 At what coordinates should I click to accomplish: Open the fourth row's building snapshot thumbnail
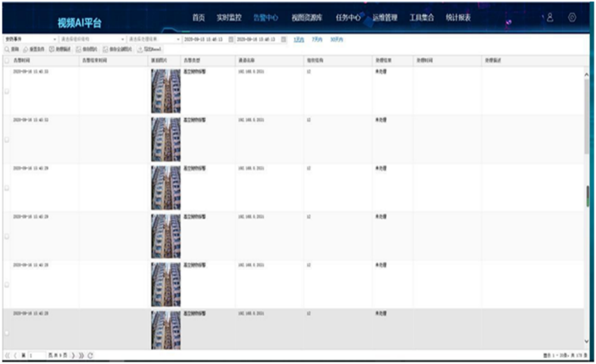click(x=166, y=236)
